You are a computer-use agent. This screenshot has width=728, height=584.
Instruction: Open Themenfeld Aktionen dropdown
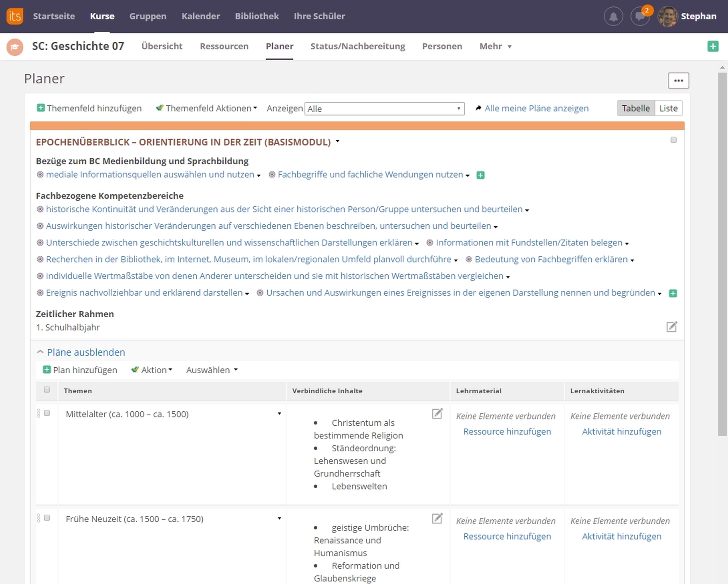[x=212, y=108]
